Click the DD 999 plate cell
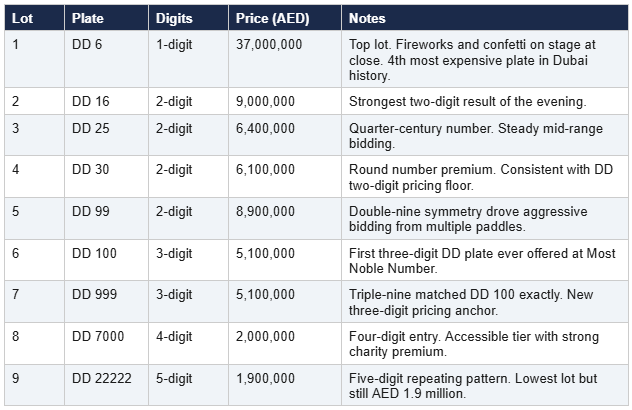632x410 pixels. pos(95,296)
